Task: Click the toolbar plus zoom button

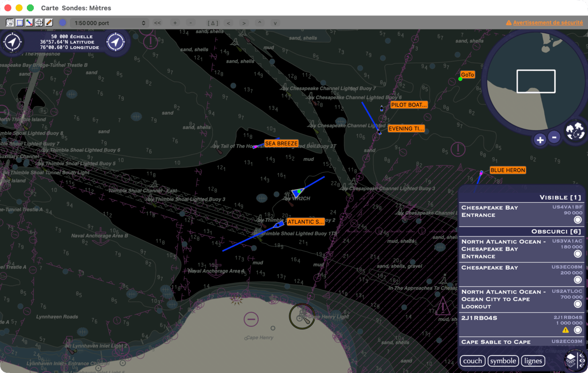Action: point(175,23)
